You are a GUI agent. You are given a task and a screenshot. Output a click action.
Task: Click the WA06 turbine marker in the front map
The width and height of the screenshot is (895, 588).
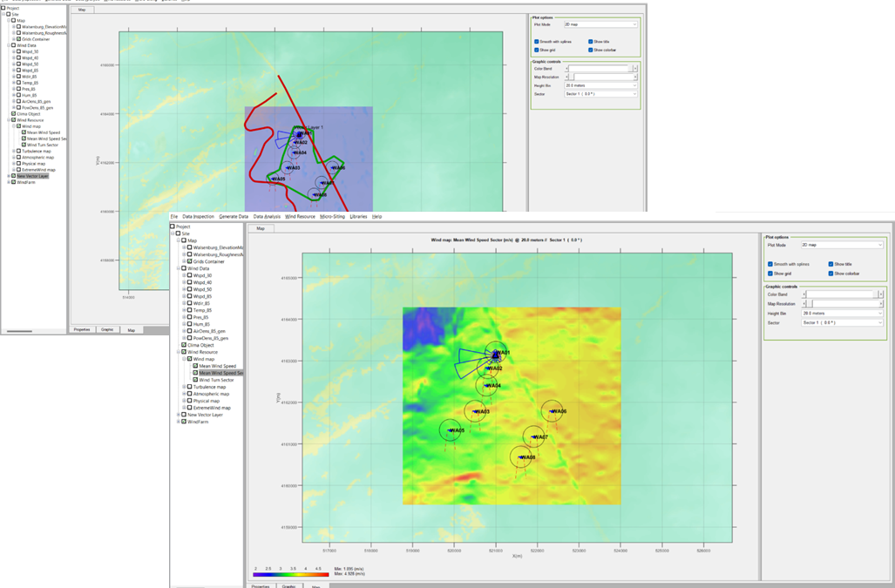click(553, 411)
